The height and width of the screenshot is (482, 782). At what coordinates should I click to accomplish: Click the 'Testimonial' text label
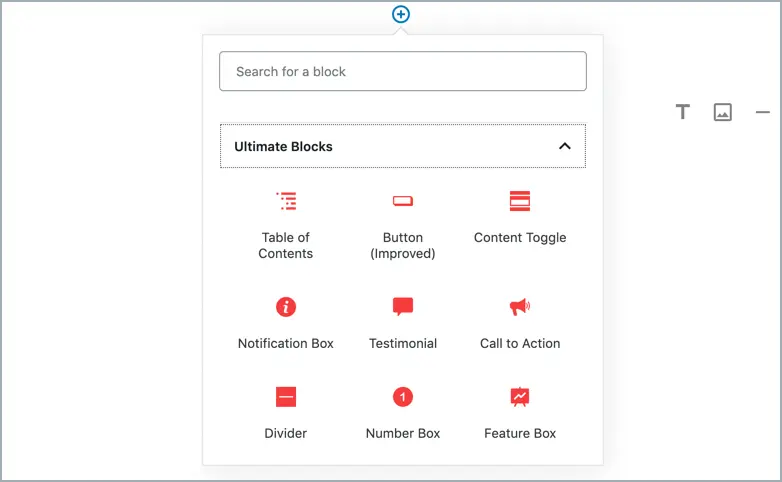coord(403,343)
